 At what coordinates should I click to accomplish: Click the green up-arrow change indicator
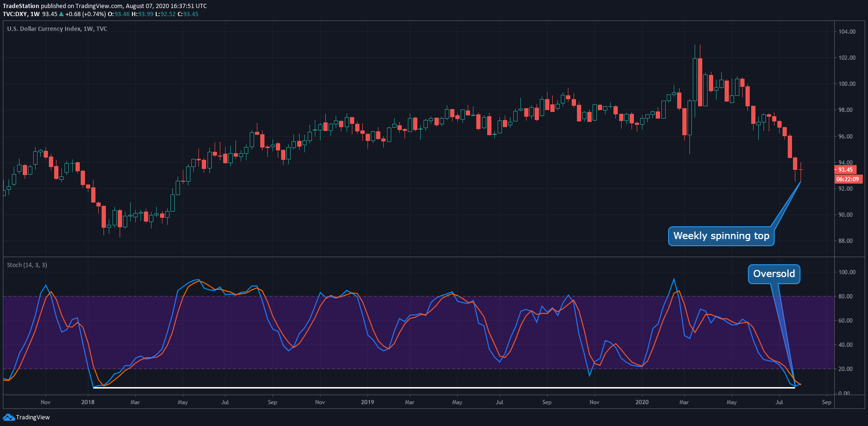point(61,14)
